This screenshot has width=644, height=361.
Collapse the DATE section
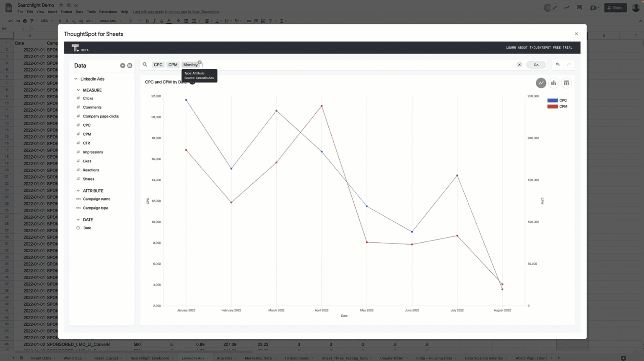78,220
